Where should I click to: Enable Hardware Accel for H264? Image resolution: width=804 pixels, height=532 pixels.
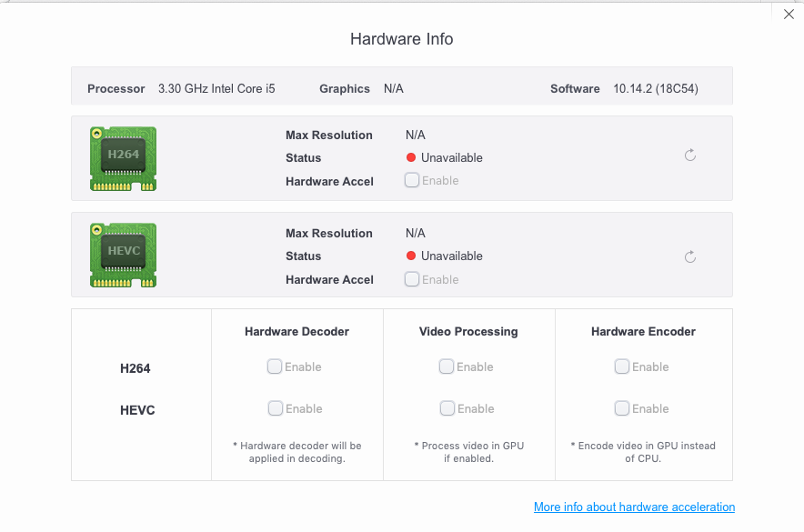point(412,180)
